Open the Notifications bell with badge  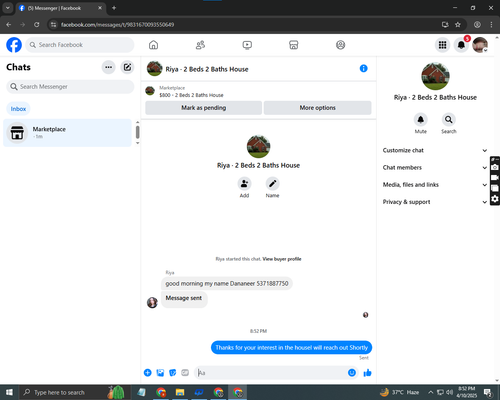pyautogui.click(x=461, y=45)
